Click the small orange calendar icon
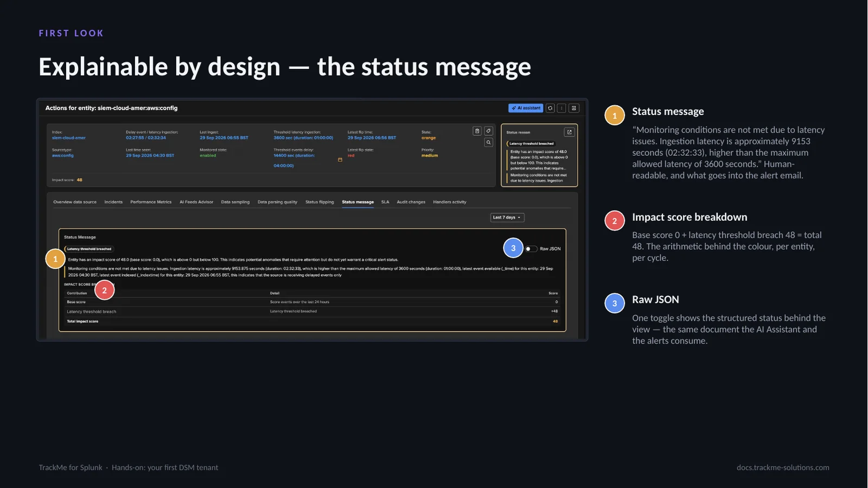Image resolution: width=868 pixels, height=488 pixels. click(340, 160)
